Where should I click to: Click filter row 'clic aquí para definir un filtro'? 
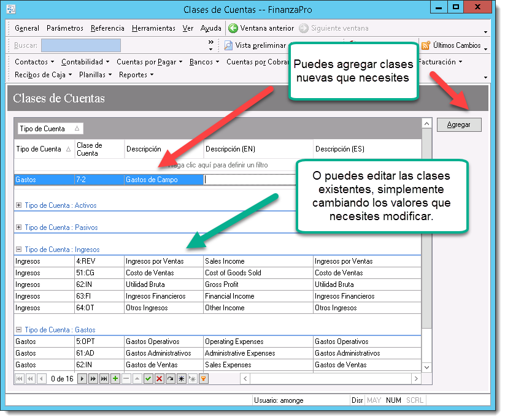(218, 165)
